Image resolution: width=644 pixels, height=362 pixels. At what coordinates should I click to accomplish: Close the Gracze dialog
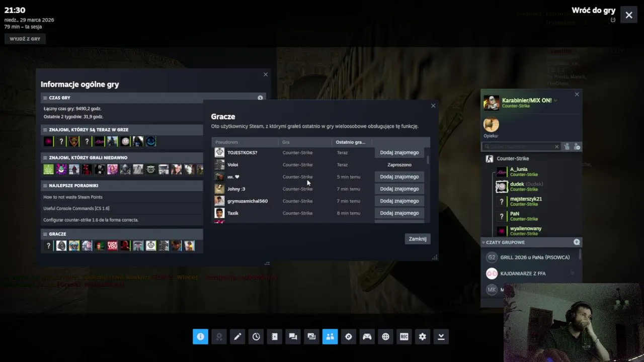coord(433,106)
